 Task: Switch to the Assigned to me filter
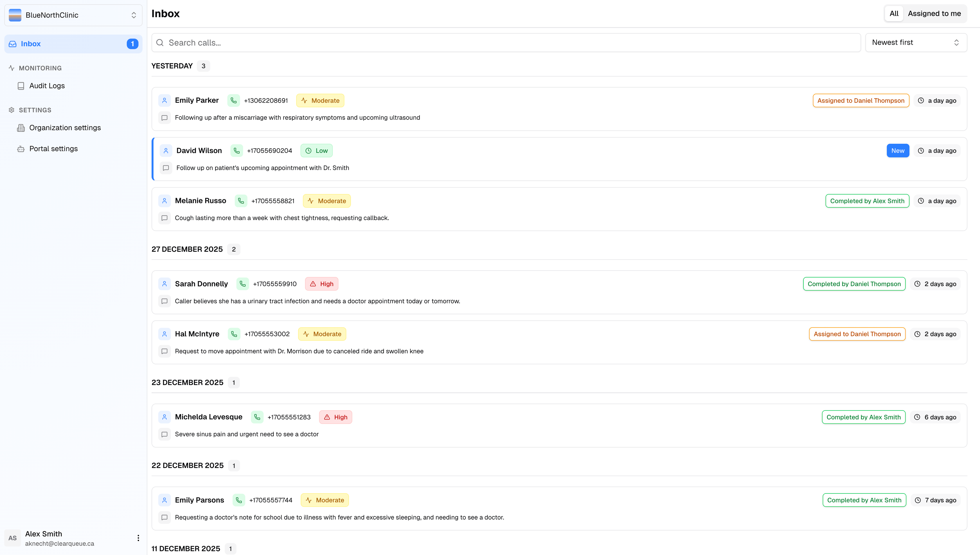click(934, 13)
